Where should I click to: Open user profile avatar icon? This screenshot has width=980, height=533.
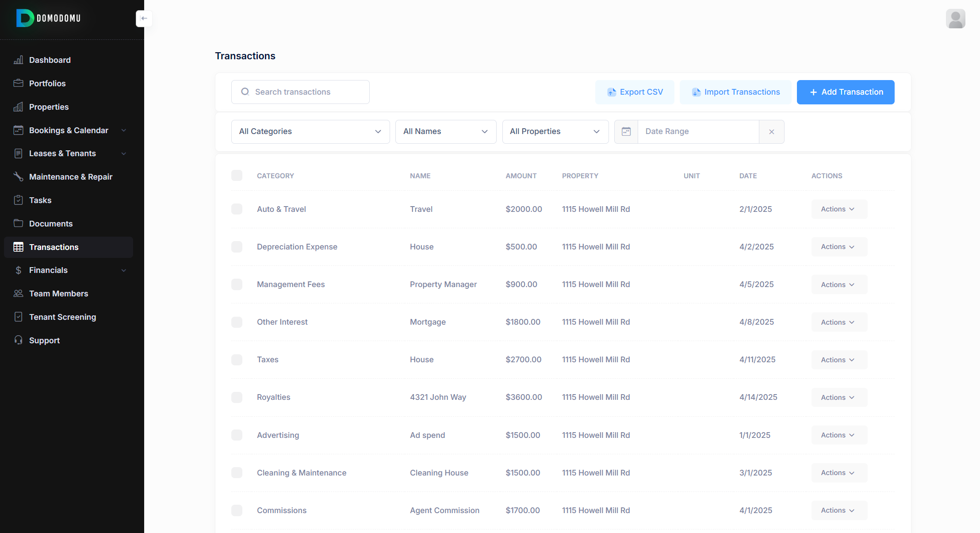[955, 19]
